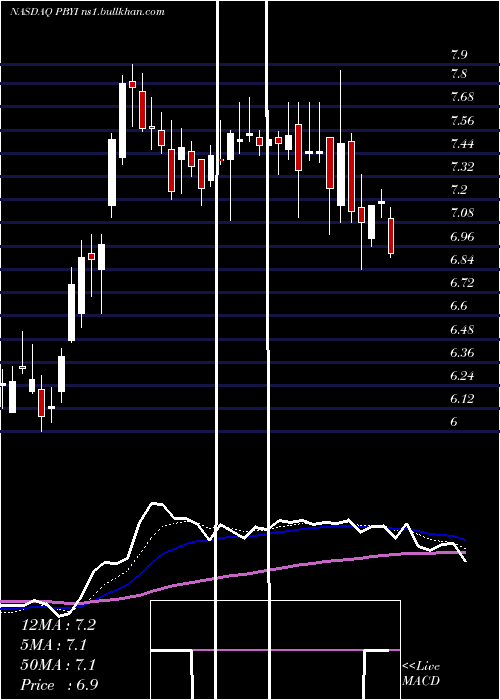Click the 6.12 price axis label
Viewport: 500px width, 700px height.
pos(462,399)
